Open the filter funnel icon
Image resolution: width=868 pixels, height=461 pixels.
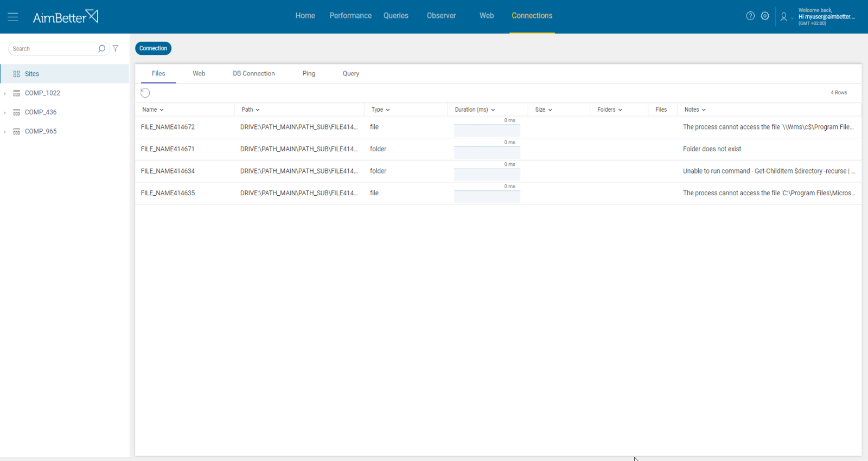coord(116,49)
